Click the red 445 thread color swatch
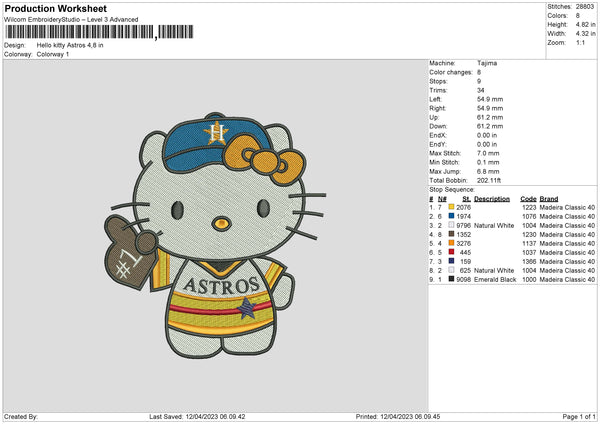 (x=452, y=252)
